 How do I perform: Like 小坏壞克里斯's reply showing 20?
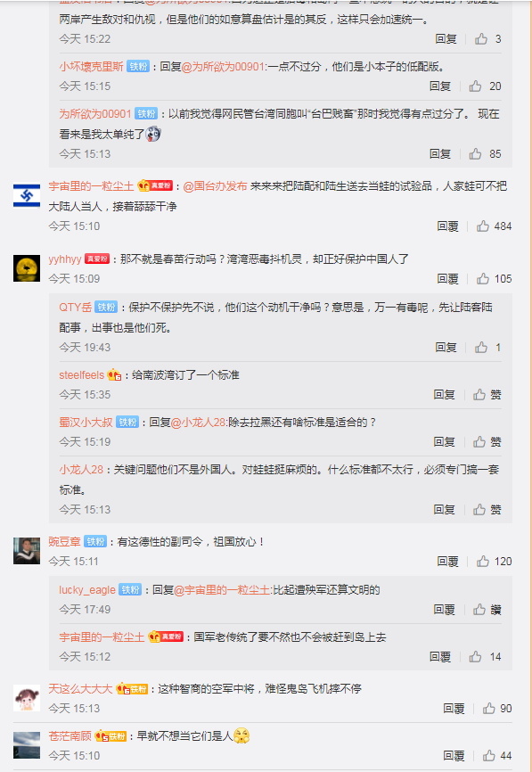[485, 86]
